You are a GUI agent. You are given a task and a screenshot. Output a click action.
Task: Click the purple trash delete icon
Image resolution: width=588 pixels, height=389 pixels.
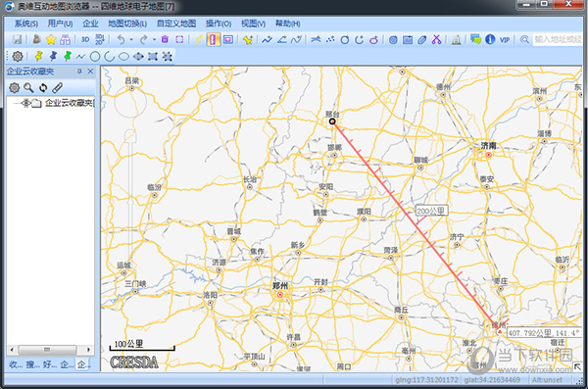tap(165, 39)
